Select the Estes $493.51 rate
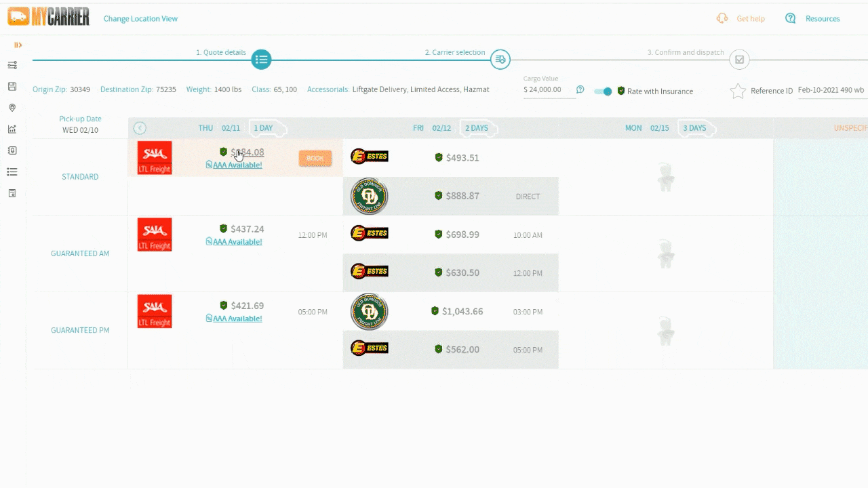868x488 pixels. click(x=462, y=158)
